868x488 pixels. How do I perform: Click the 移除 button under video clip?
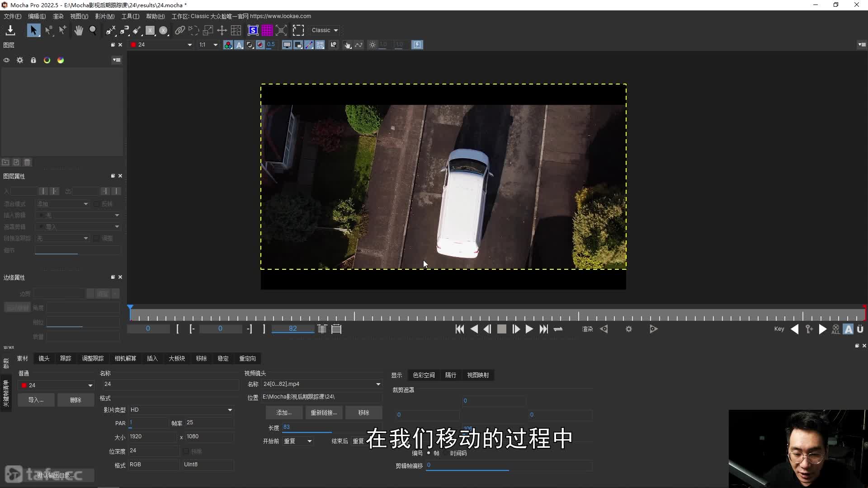coord(363,413)
